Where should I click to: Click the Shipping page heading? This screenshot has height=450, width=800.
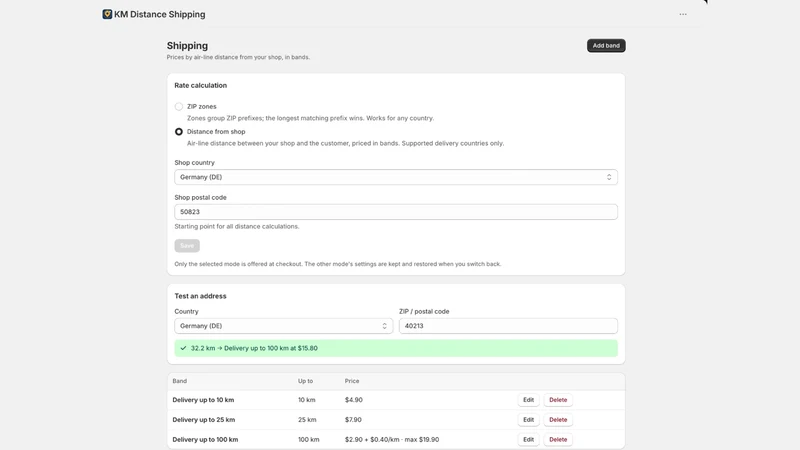click(187, 45)
